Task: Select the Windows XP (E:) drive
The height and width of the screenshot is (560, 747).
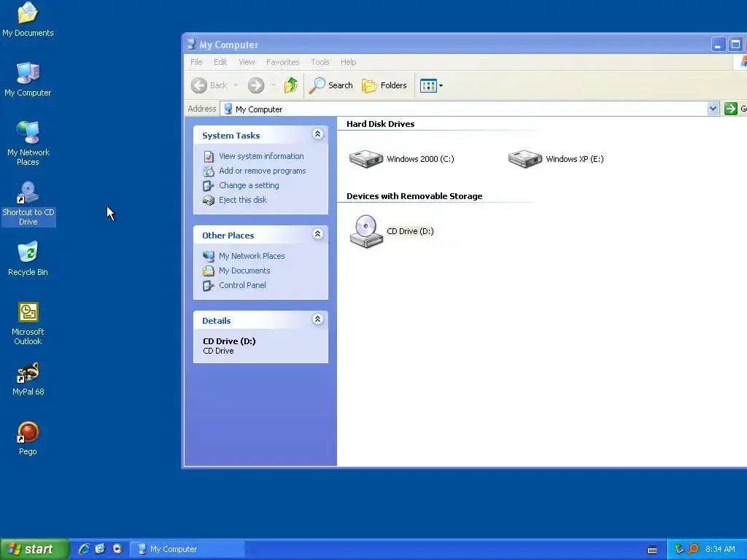Action: (x=556, y=159)
